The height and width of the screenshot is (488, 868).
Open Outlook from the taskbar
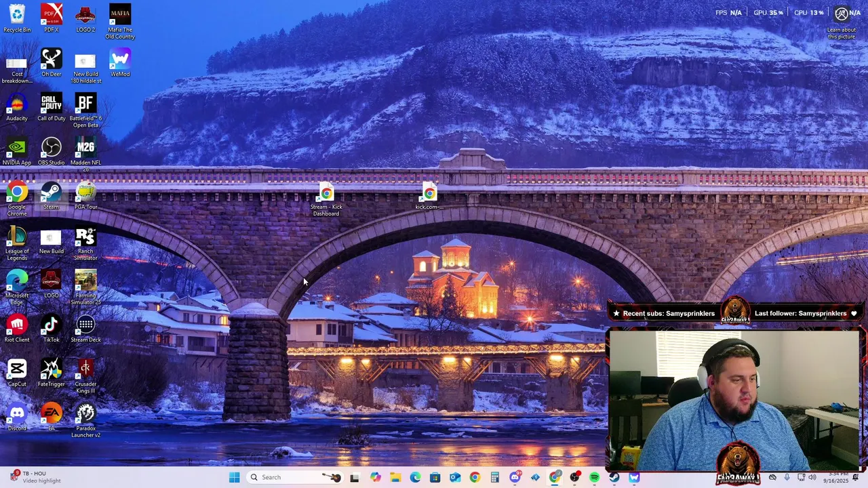(x=455, y=477)
